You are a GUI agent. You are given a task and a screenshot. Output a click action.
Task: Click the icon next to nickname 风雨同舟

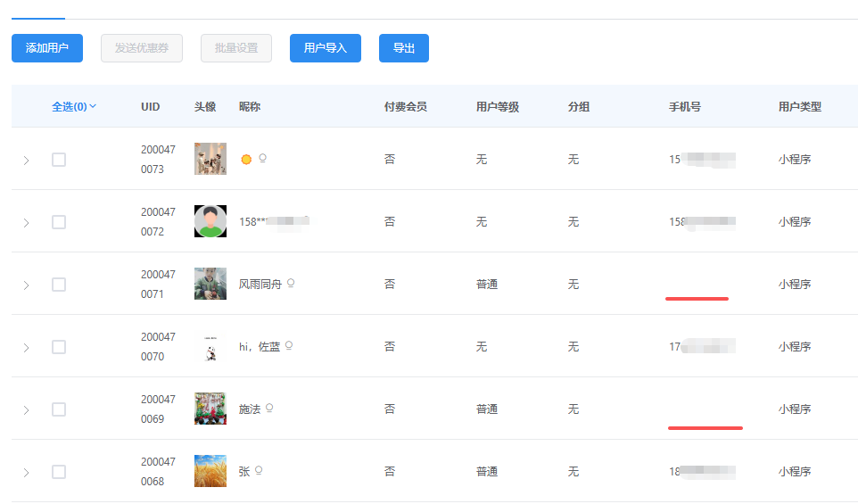point(291,284)
